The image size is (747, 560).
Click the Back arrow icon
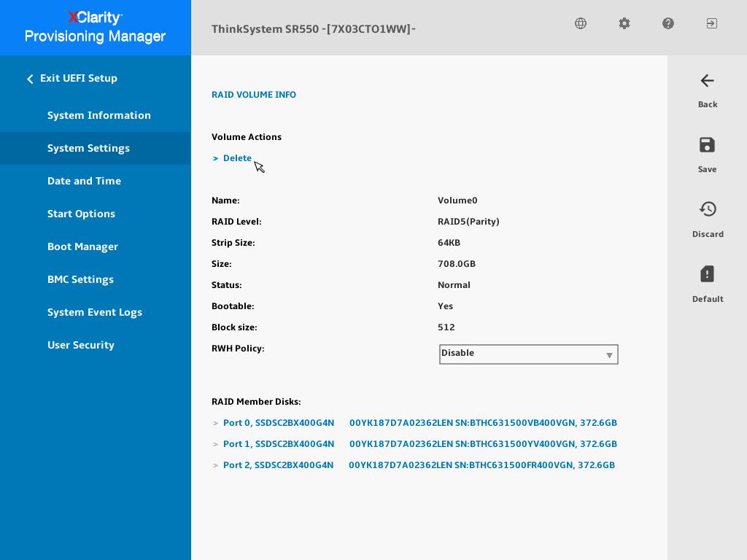click(708, 81)
